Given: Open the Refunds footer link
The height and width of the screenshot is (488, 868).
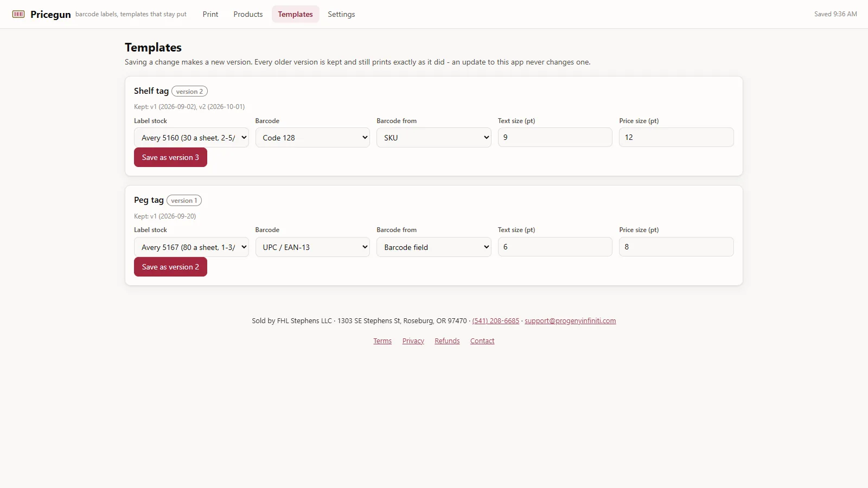Looking at the screenshot, I should pos(447,341).
